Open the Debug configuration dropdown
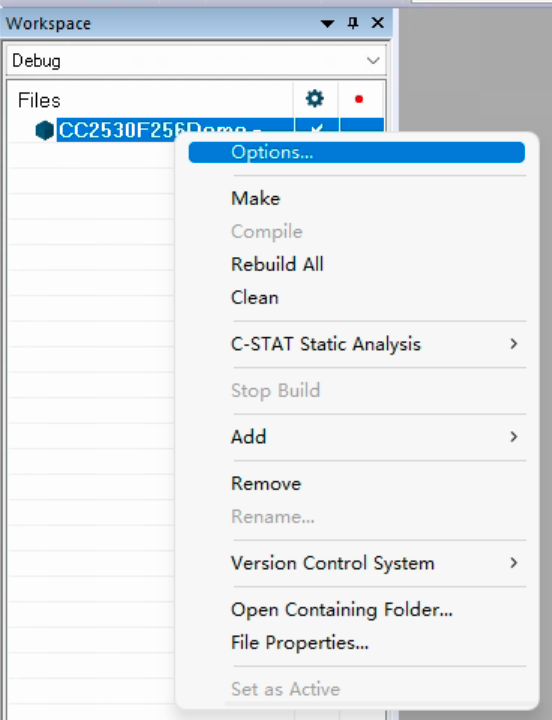The image size is (552, 720). pyautogui.click(x=196, y=60)
